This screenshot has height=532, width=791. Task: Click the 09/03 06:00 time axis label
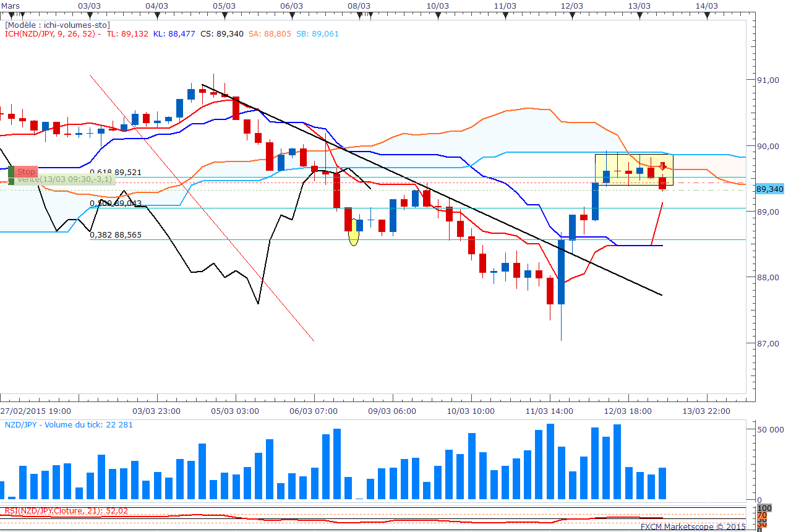[393, 411]
